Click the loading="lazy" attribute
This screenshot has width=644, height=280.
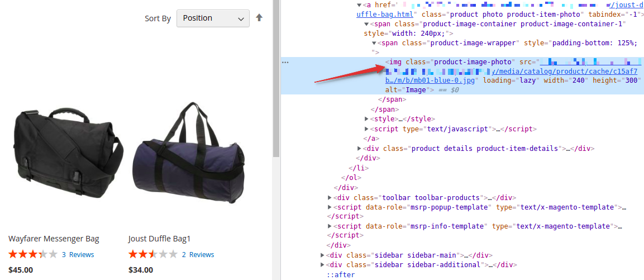pos(510,80)
